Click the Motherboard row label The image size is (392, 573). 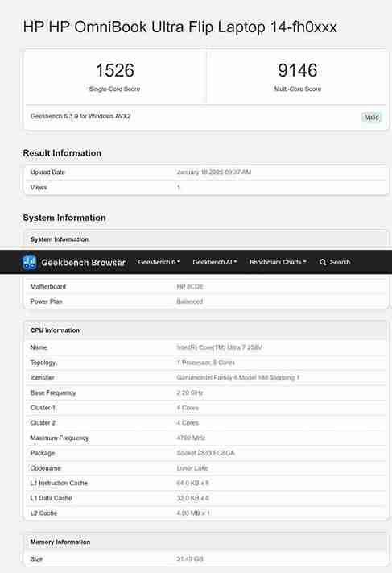coord(48,287)
